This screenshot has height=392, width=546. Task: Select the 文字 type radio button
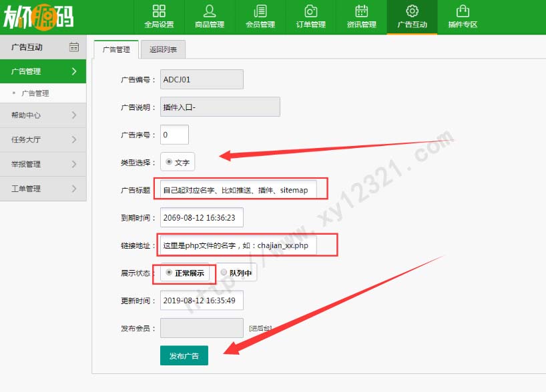pyautogui.click(x=169, y=162)
